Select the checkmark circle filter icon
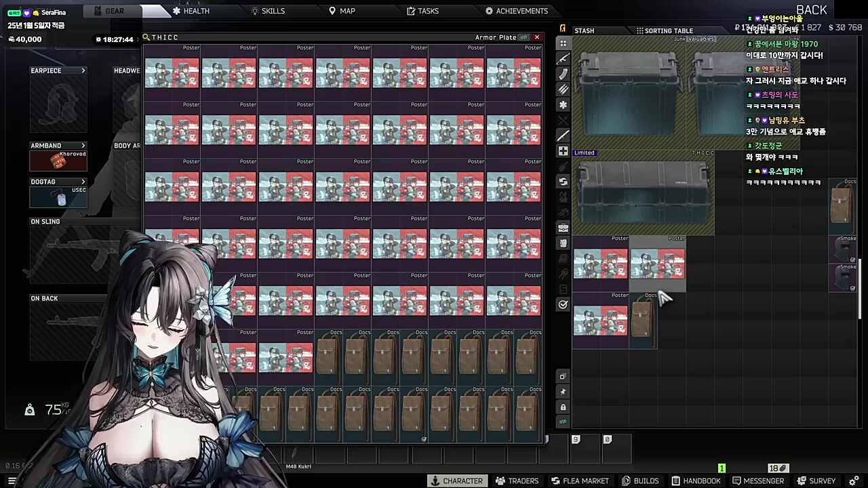Screen dimensions: 868x488 [563, 305]
